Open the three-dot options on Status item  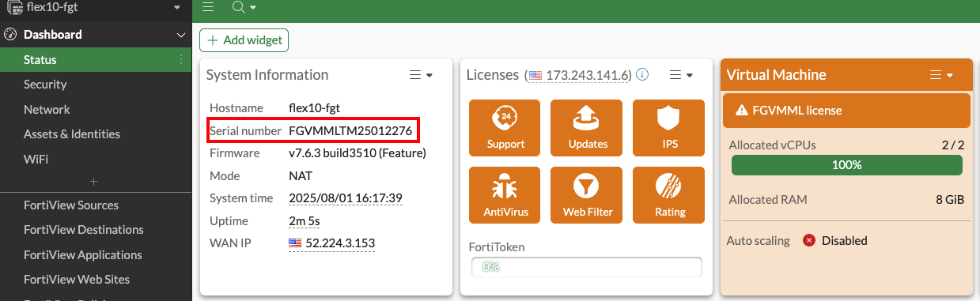click(181, 60)
